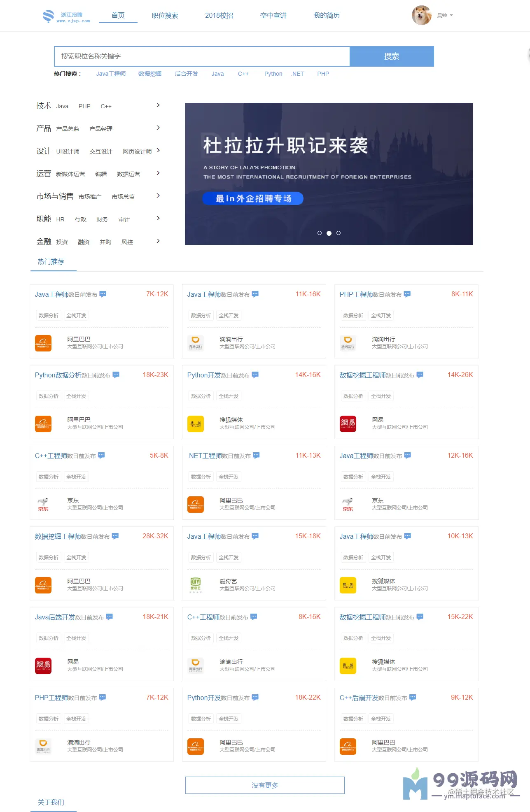Select the 产品经理 subcategory link
This screenshot has width=530, height=812.
tap(101, 129)
